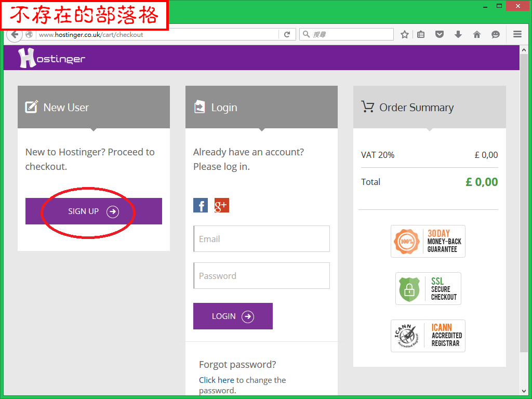This screenshot has width=532, height=399.
Task: Open the chat smiley icon in toolbar
Action: (x=495, y=34)
